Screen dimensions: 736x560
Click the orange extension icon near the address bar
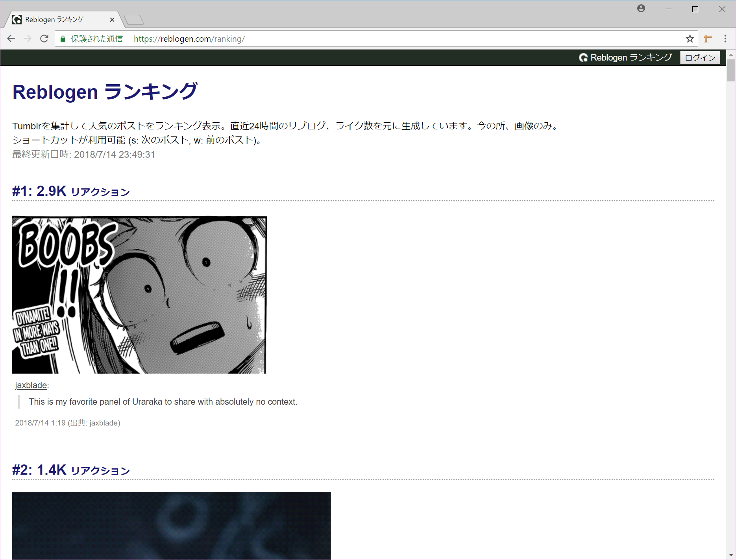click(x=708, y=39)
